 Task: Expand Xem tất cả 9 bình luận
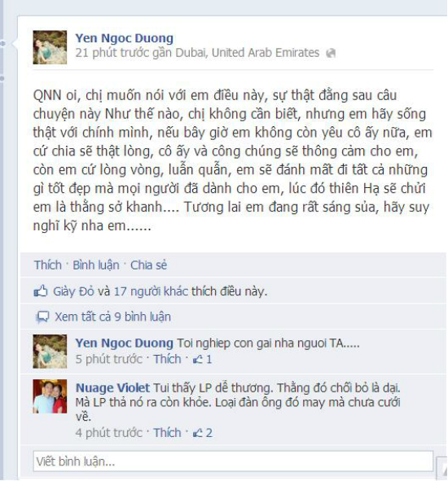112,317
